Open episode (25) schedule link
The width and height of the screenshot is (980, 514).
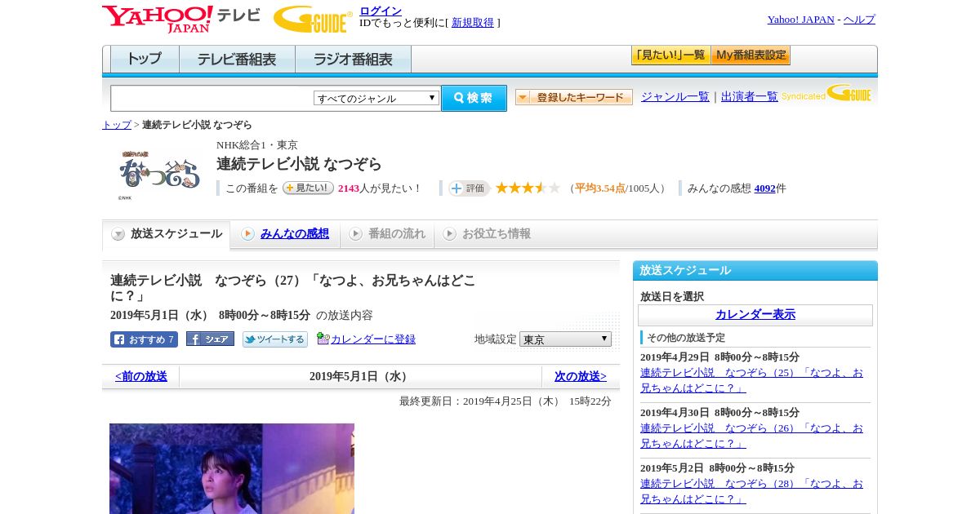pos(751,380)
